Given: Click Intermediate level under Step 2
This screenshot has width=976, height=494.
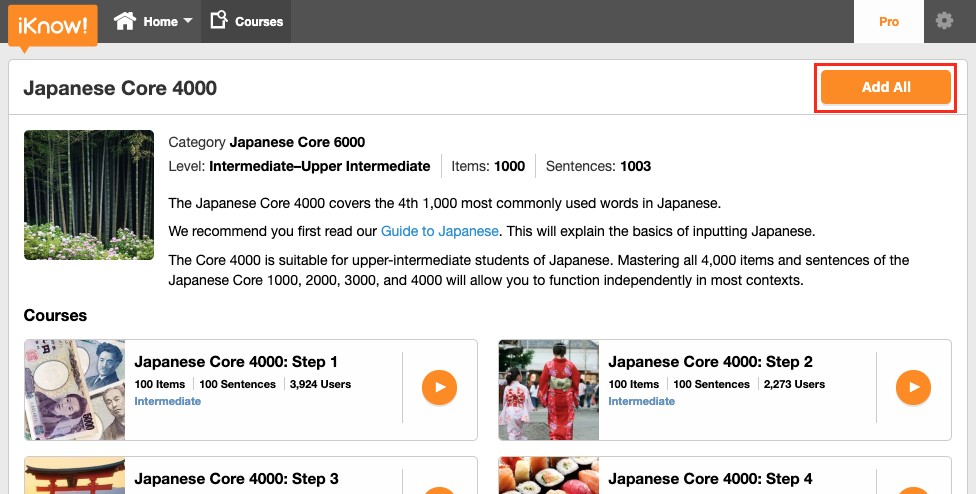Looking at the screenshot, I should point(642,401).
